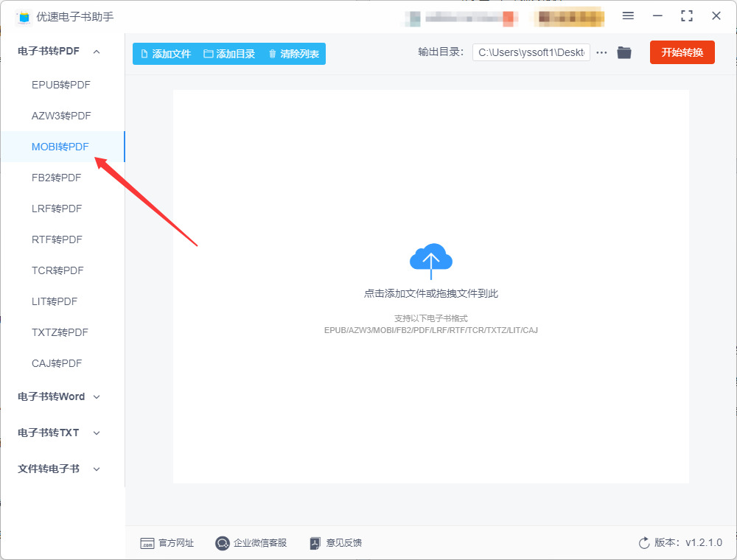Image resolution: width=737 pixels, height=560 pixels.
Task: Open the output folder icon
Action: click(x=624, y=52)
